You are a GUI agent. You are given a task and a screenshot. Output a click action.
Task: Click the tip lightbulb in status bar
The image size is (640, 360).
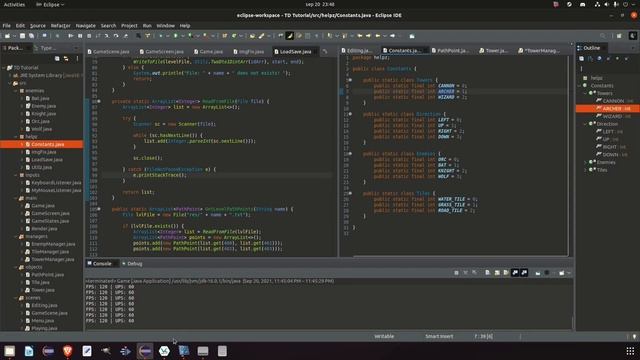coord(634,336)
